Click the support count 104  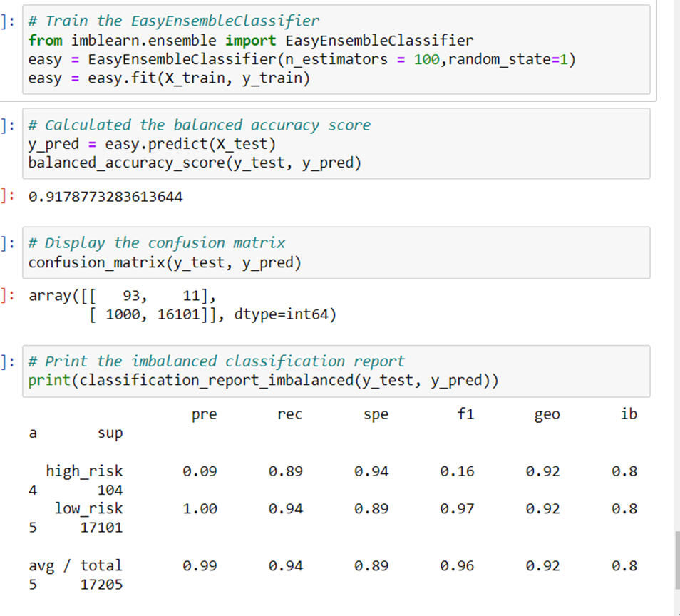pos(110,491)
